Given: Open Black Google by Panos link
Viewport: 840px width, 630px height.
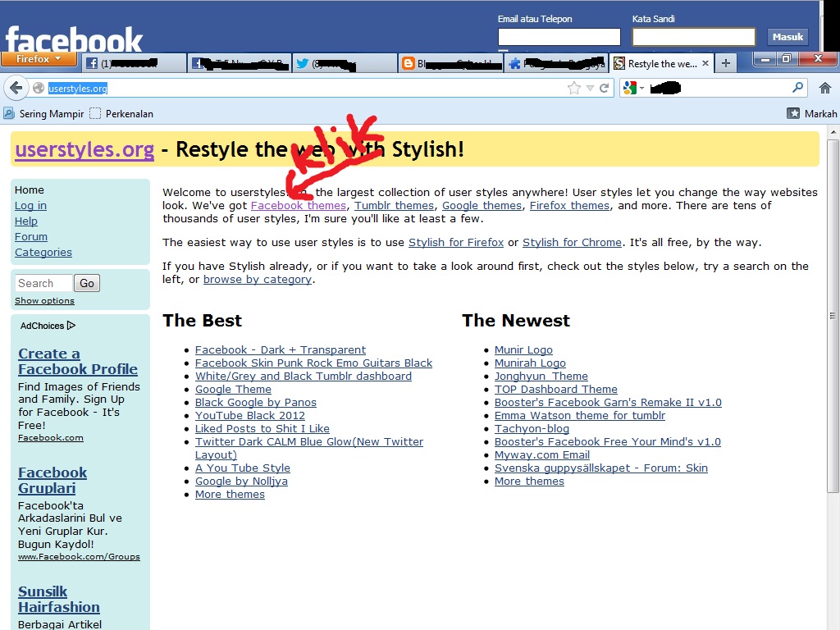Looking at the screenshot, I should (x=256, y=402).
